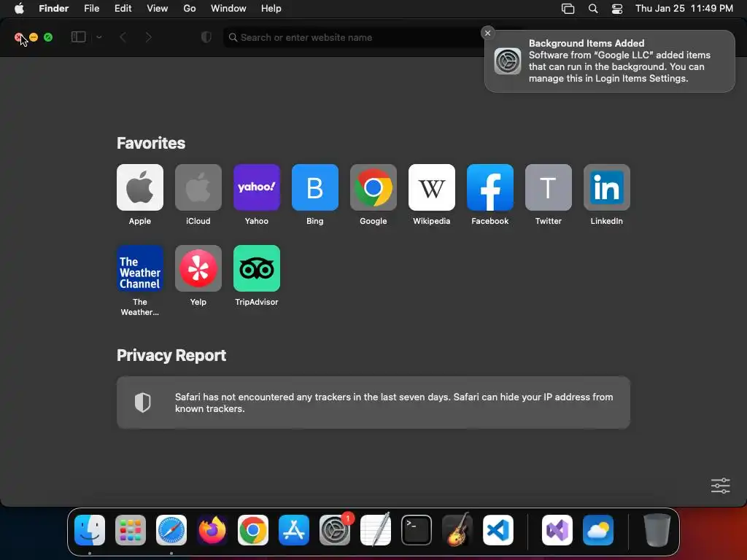Go forward with the forward arrow
The width and height of the screenshot is (747, 560).
[x=148, y=37]
